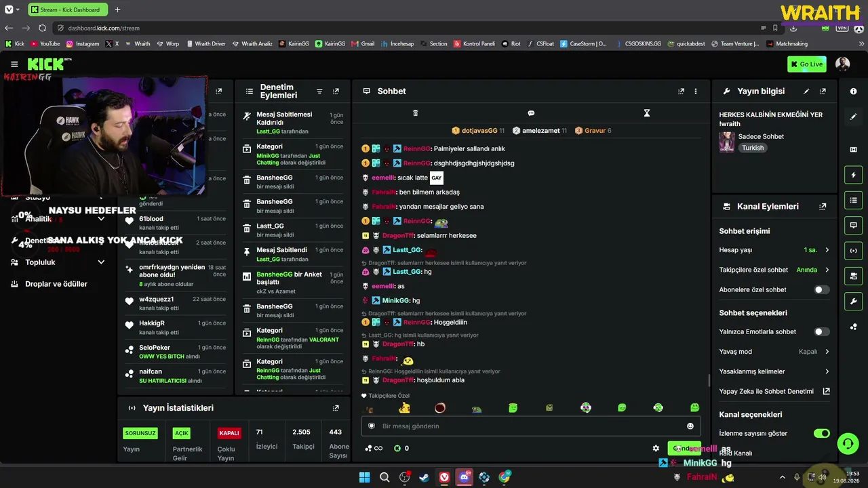
Task: Click the browser address bar
Action: (x=407, y=28)
